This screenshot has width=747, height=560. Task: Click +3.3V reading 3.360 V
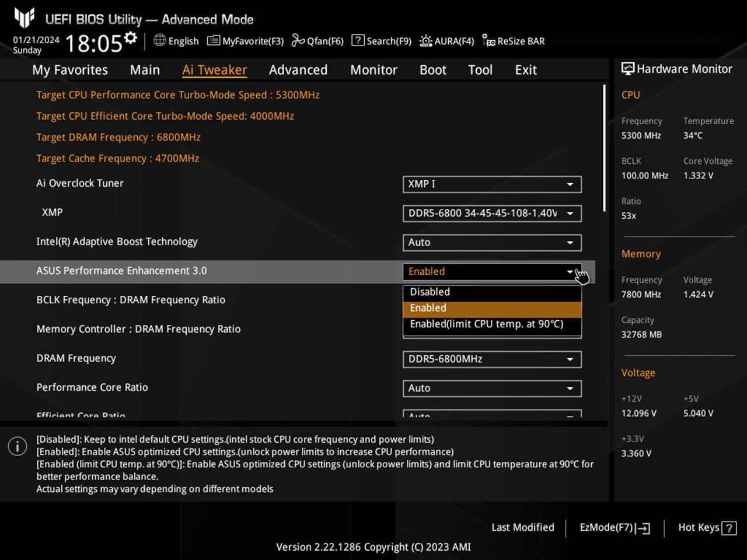point(636,454)
